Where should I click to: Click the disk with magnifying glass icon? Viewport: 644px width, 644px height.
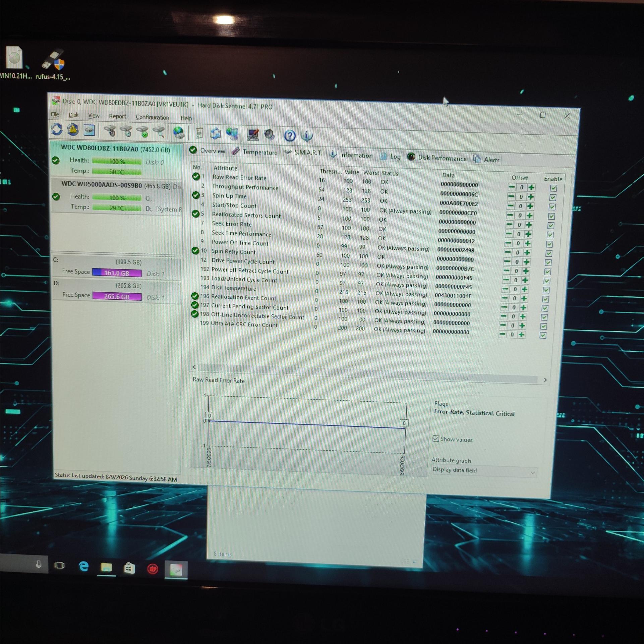pyautogui.click(x=159, y=132)
